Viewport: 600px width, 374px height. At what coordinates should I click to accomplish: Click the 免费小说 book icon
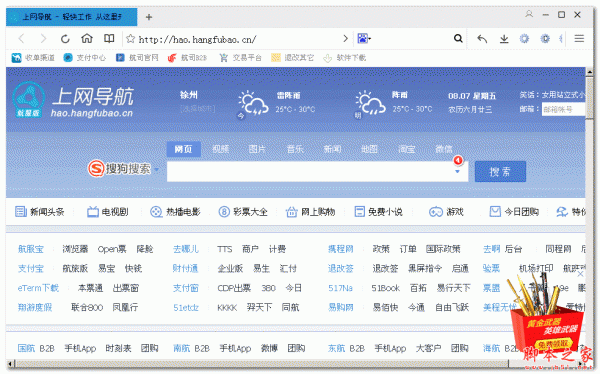coord(359,211)
